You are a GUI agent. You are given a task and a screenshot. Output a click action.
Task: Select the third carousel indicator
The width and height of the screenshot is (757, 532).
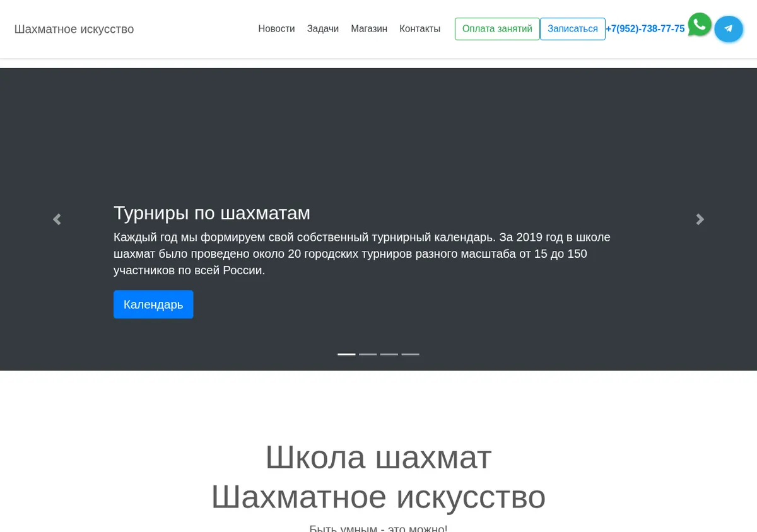pyautogui.click(x=389, y=354)
